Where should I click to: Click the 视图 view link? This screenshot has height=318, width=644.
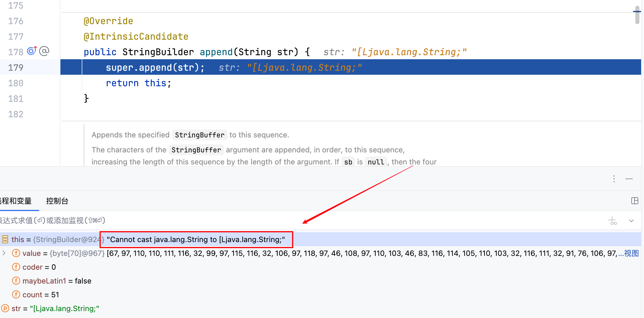pos(631,253)
